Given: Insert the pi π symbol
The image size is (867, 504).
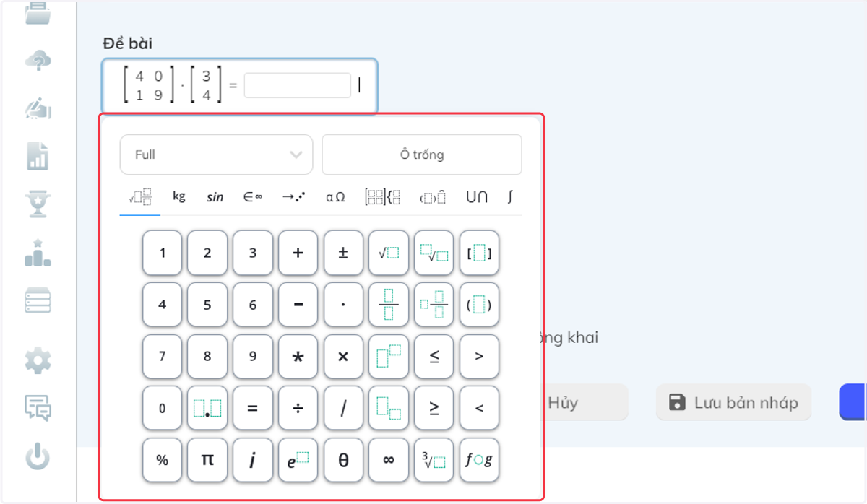Looking at the screenshot, I should pyautogui.click(x=207, y=460).
